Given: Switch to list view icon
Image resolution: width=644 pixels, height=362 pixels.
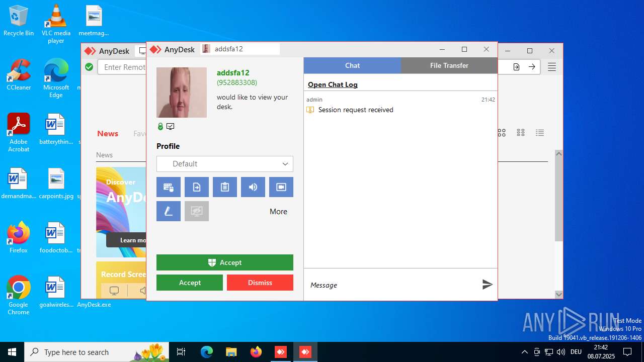Looking at the screenshot, I should pyautogui.click(x=540, y=133).
